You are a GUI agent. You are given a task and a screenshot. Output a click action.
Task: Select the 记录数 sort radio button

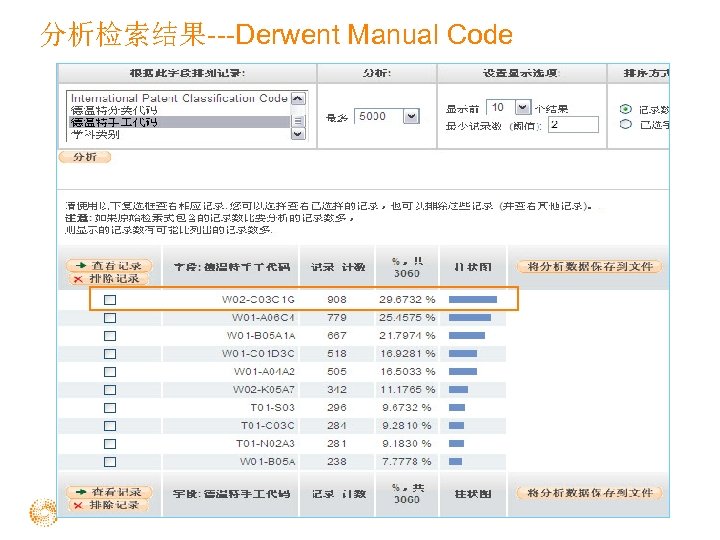point(625,109)
